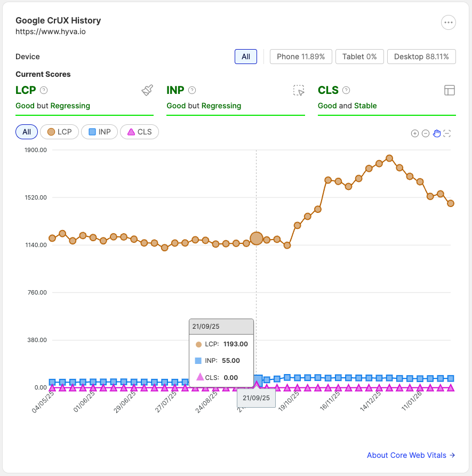Switch to the Phone 11.89% device tab
This screenshot has height=476, width=472.
[x=301, y=56]
